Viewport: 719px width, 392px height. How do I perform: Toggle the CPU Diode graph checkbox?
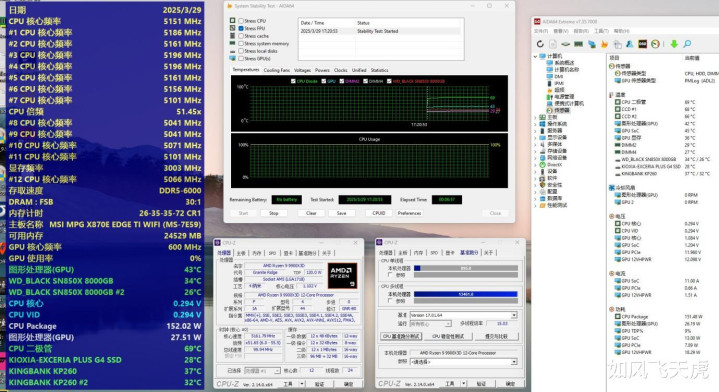[x=293, y=81]
